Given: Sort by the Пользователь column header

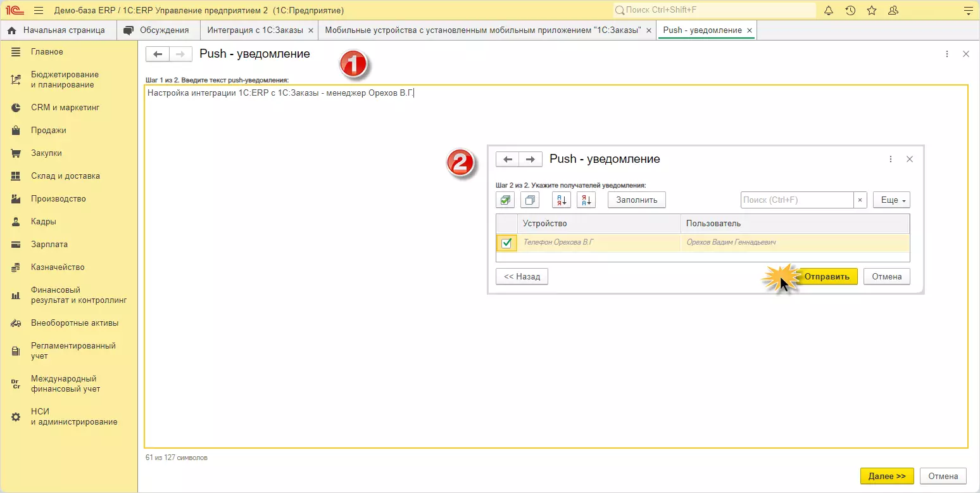Looking at the screenshot, I should coord(795,224).
